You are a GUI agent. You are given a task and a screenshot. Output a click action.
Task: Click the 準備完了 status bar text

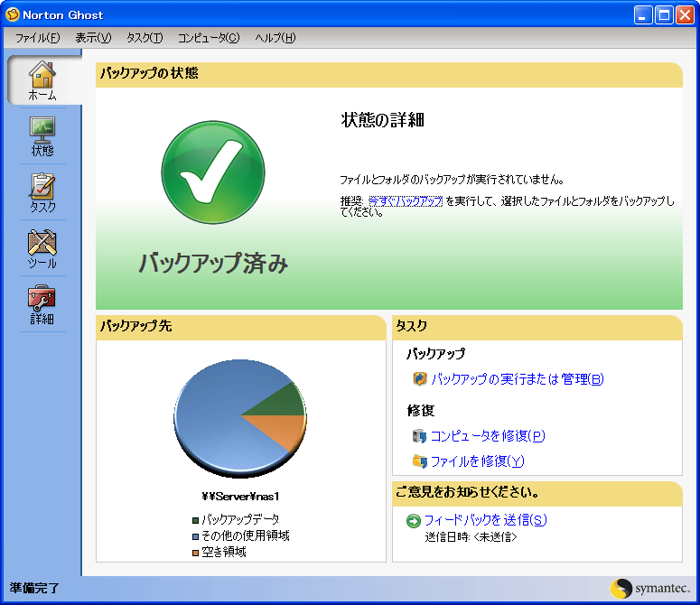coord(34,589)
